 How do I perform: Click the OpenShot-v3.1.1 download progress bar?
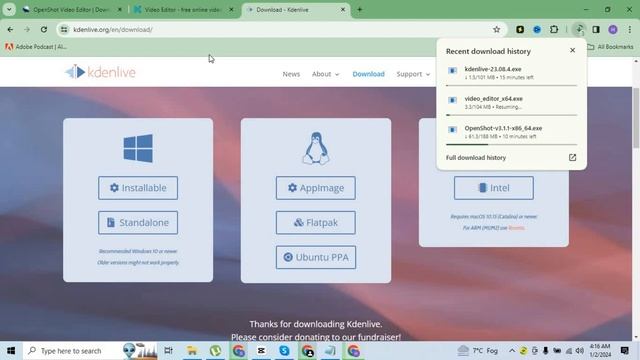point(511,144)
